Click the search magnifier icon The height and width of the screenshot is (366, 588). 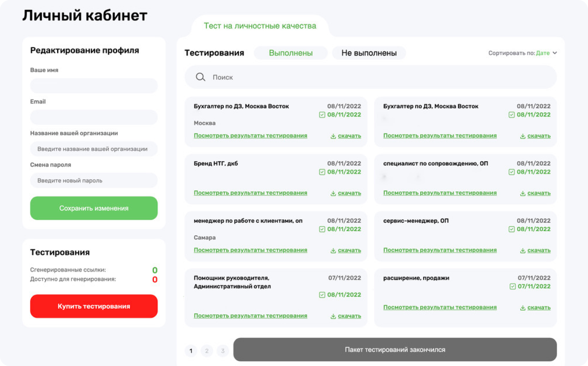200,77
